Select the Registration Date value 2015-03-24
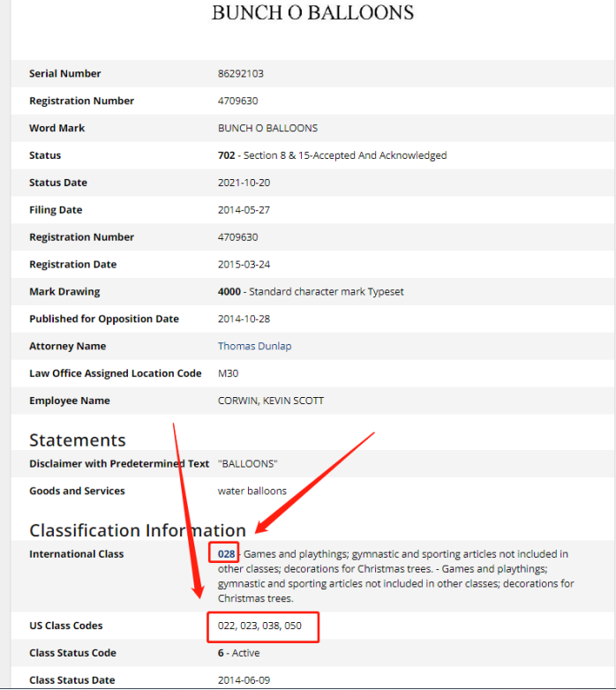Viewport: 616px width, 690px height. tap(244, 265)
